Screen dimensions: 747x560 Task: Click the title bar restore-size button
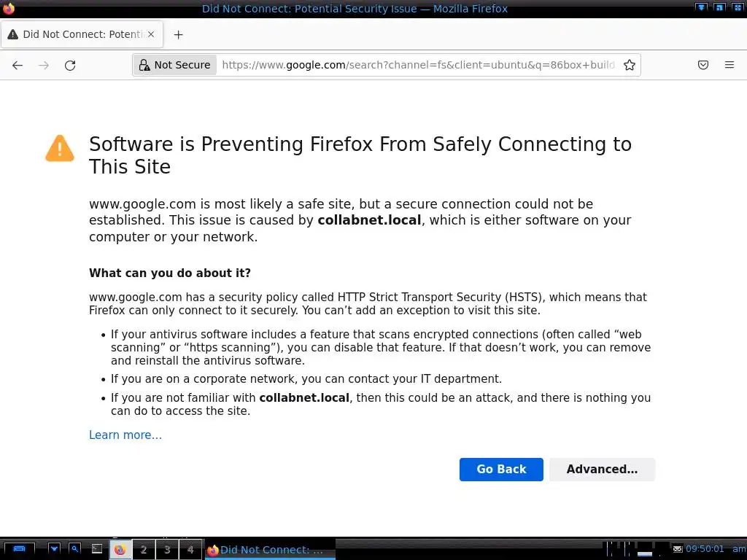719,7
